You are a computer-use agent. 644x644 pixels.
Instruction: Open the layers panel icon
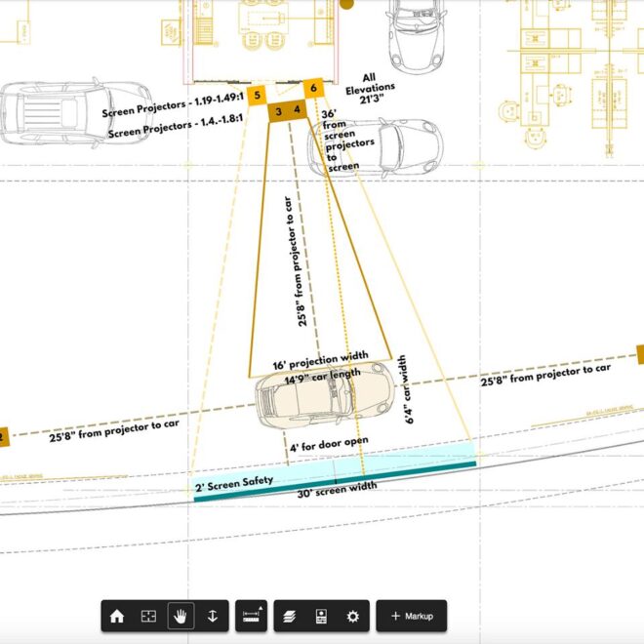point(290,617)
